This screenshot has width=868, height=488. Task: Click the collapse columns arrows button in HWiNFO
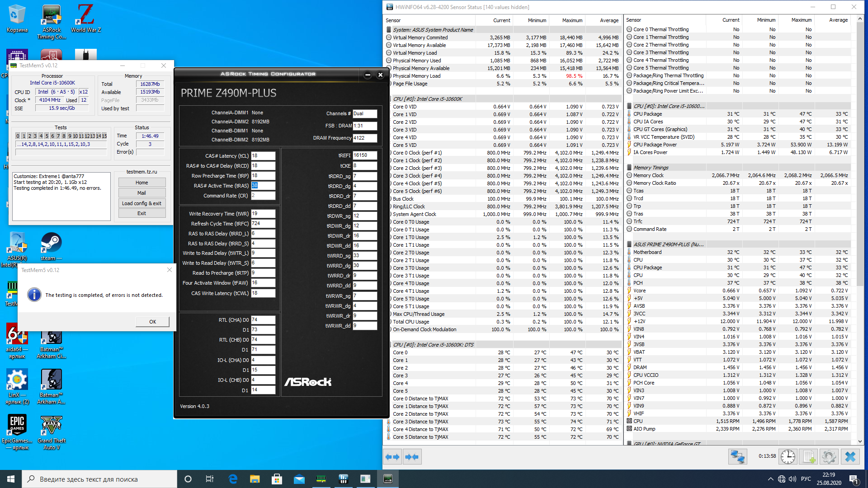(412, 457)
